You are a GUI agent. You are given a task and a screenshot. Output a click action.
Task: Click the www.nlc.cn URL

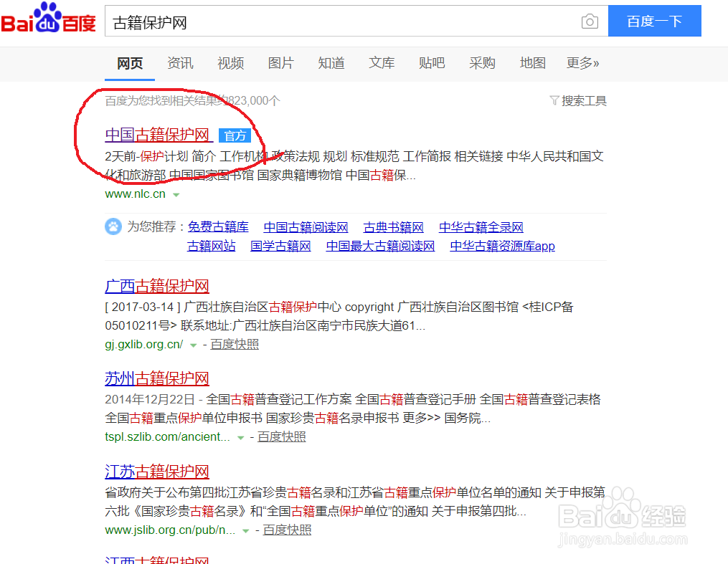(135, 194)
